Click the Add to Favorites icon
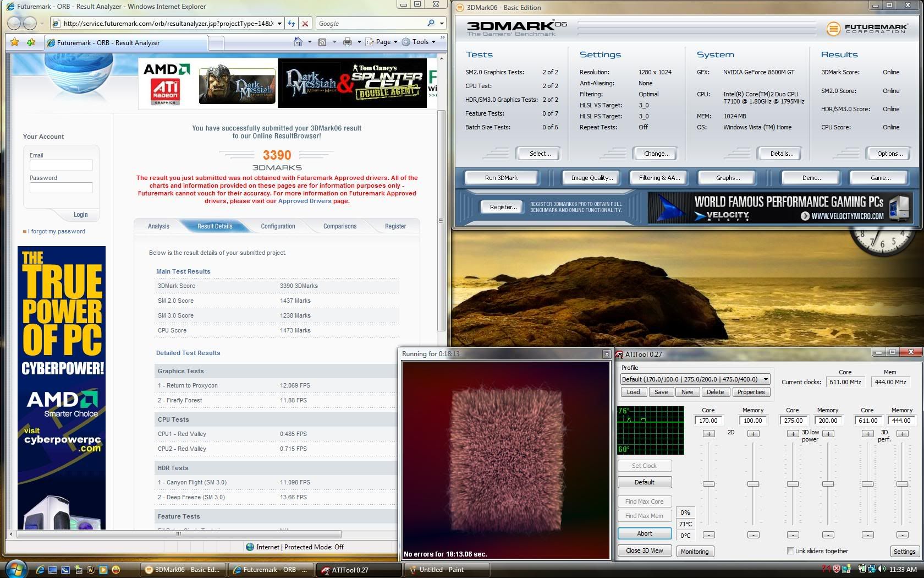 coord(31,42)
